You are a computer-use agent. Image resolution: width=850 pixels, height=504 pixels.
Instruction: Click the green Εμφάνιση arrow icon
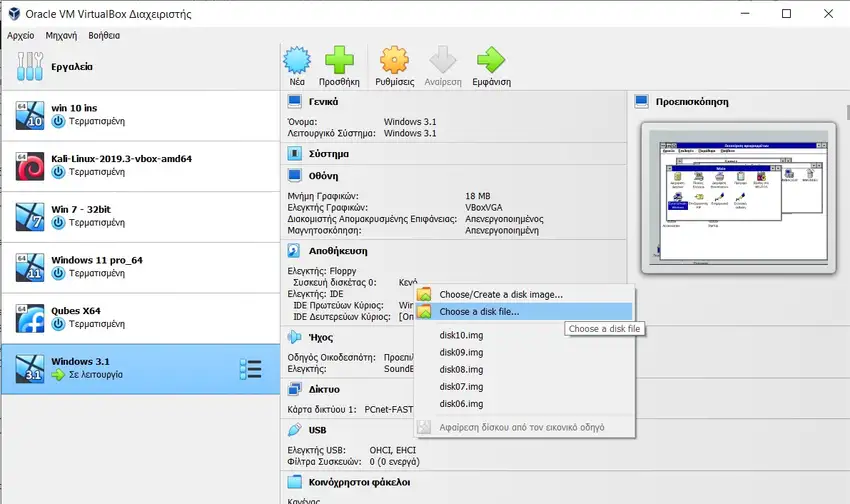click(491, 60)
